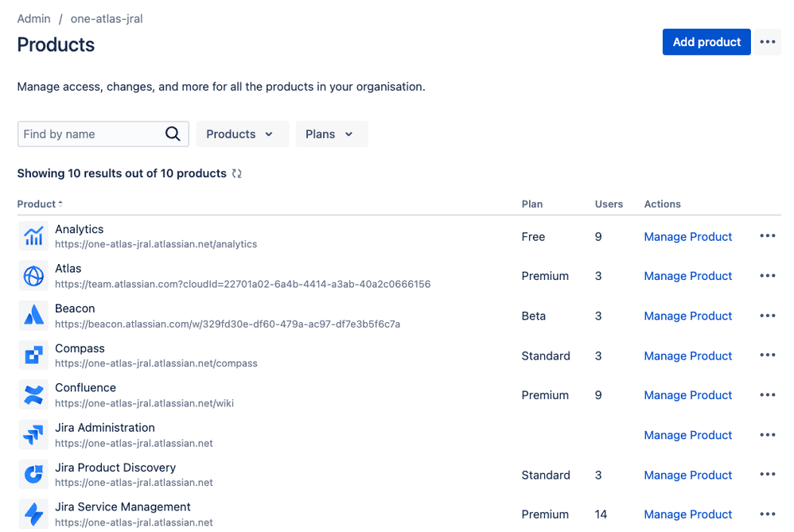Click the Users column header
This screenshot has height=532, width=794.
point(609,204)
